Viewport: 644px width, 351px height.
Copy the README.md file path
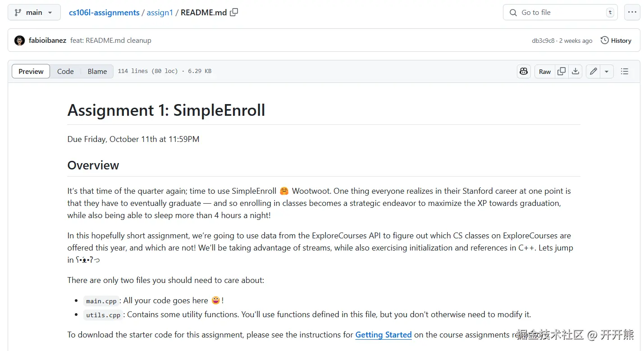coord(234,13)
